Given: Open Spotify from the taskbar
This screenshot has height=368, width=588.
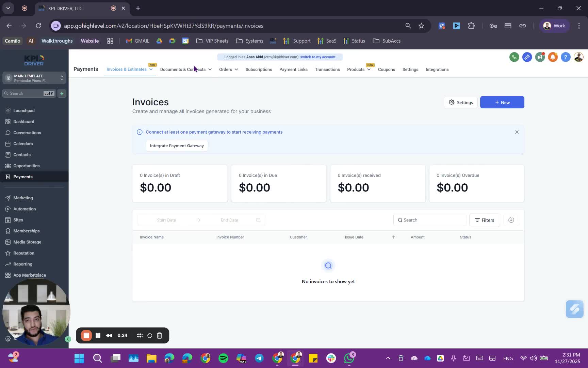Looking at the screenshot, I should pos(223,358).
